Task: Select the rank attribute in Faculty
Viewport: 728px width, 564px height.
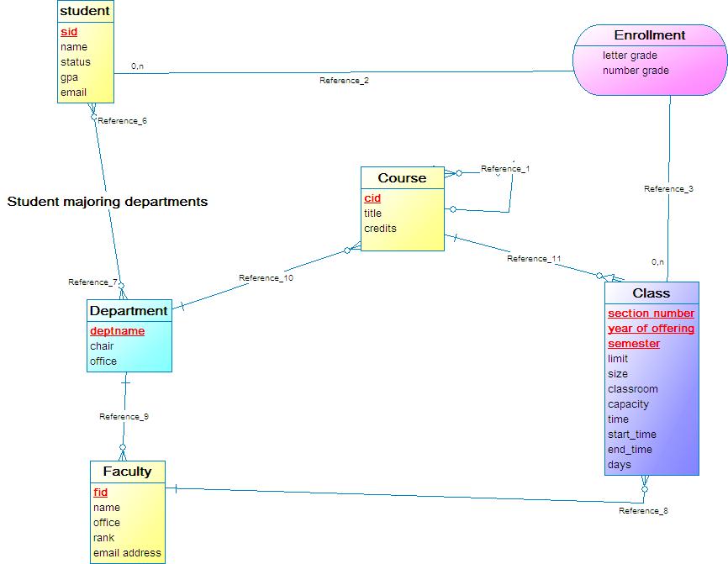Action: click(104, 538)
